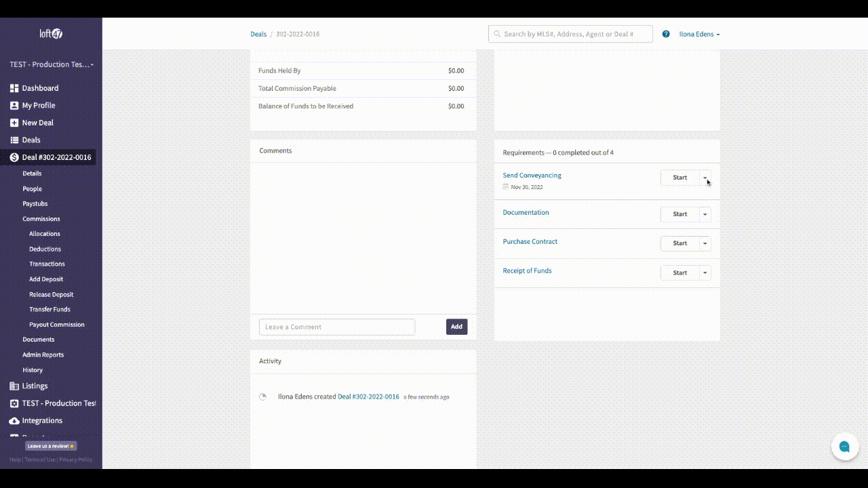This screenshot has height=488, width=868.
Task: Open deal History
Action: pyautogui.click(x=33, y=370)
